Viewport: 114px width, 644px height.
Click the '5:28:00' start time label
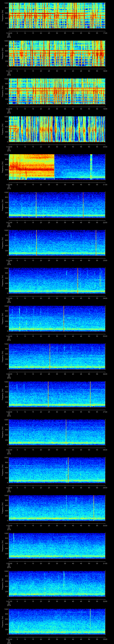point(9,488)
